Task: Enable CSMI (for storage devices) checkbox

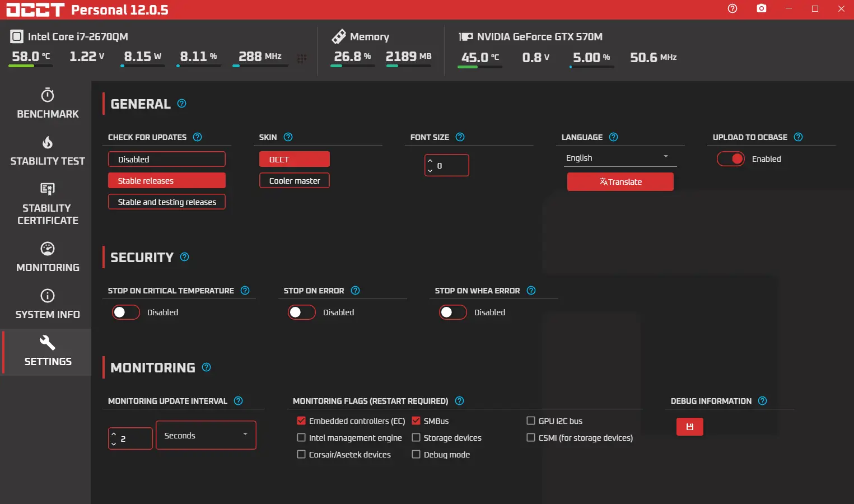Action: click(x=531, y=438)
